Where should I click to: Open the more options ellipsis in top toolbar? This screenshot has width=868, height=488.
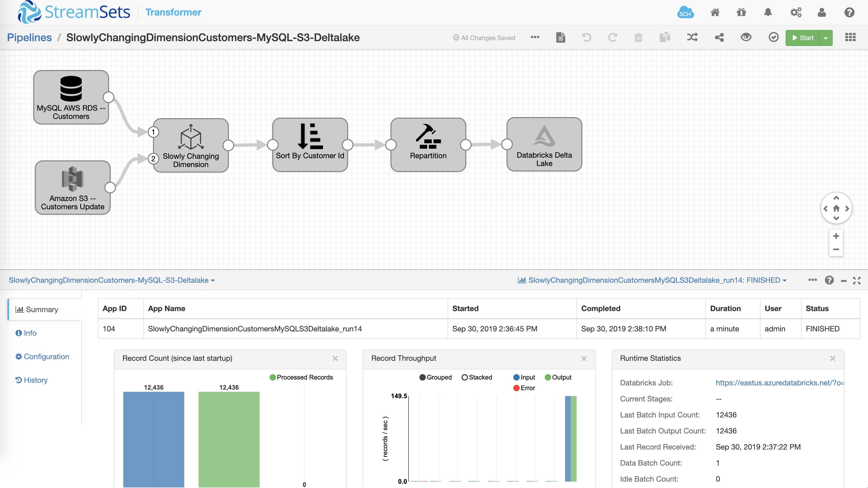(x=535, y=37)
